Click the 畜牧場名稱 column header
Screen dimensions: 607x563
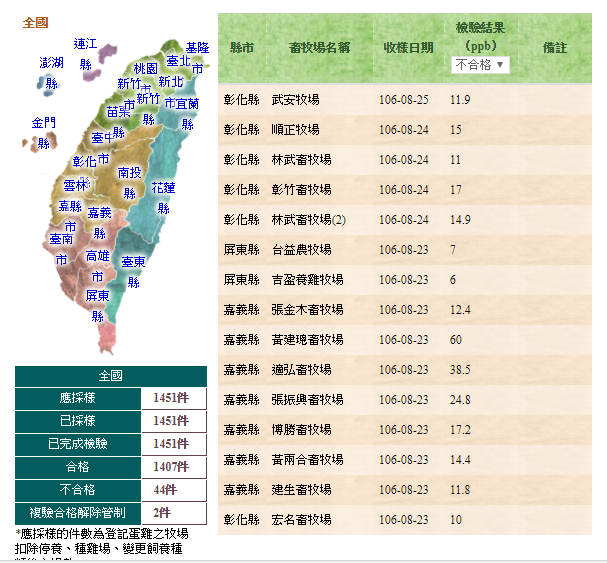[319, 48]
